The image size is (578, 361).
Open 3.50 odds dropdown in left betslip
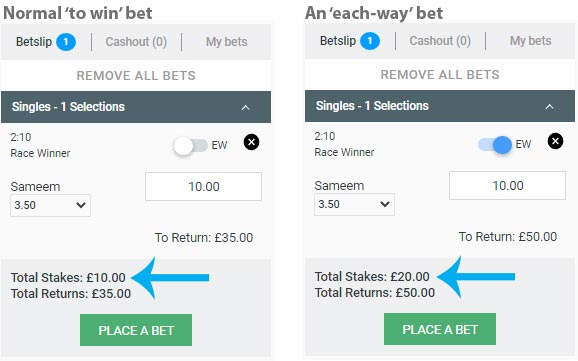(51, 205)
